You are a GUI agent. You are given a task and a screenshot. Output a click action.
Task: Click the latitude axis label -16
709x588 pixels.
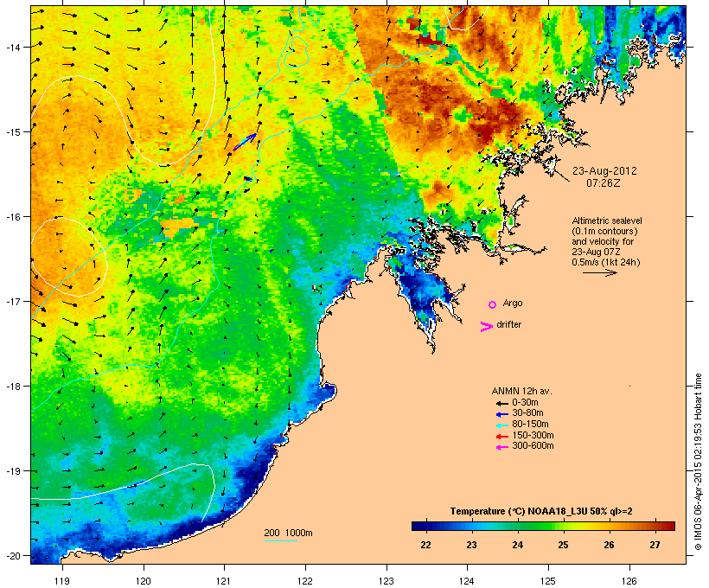click(13, 217)
